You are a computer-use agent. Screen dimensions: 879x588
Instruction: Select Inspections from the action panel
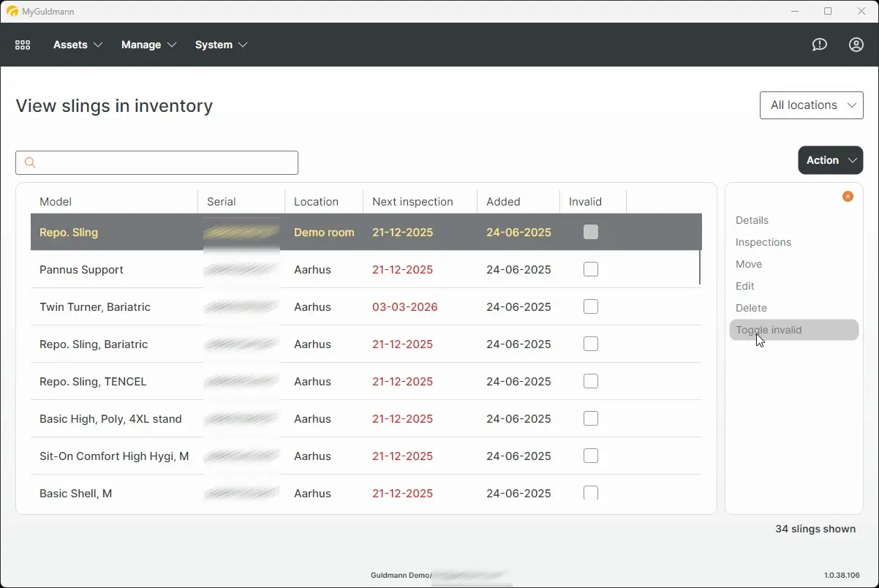point(763,242)
